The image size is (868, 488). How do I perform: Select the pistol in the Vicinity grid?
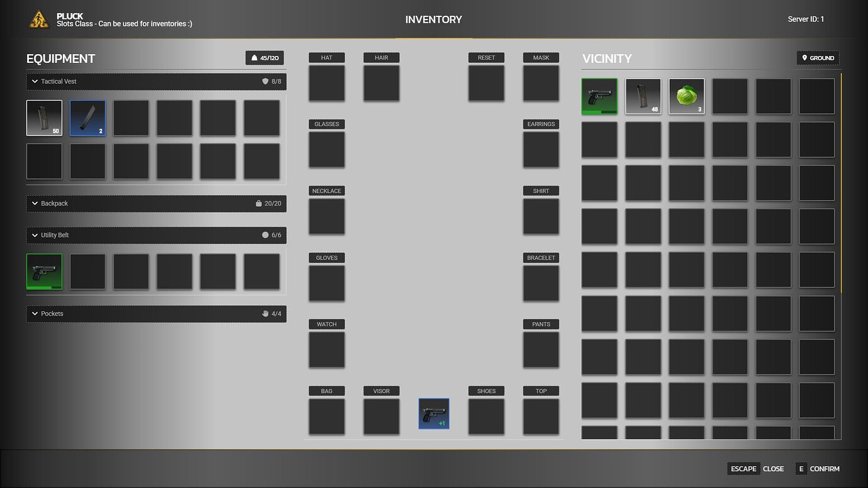click(599, 96)
